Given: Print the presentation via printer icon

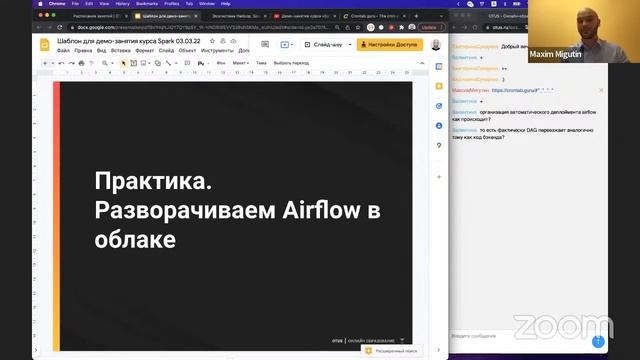Looking at the screenshot, I should tap(81, 63).
